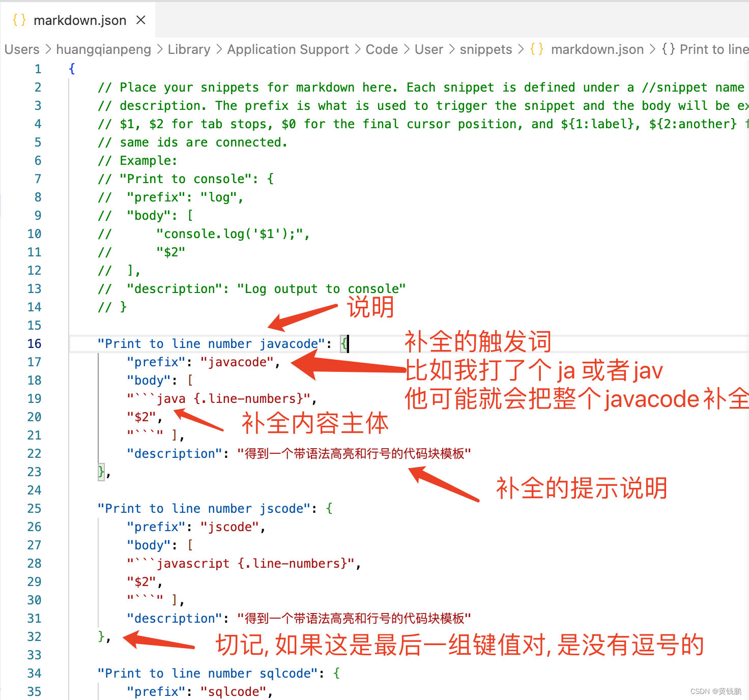749x700 pixels.
Task: Click the 'Log output to console' comment
Action: (321, 288)
